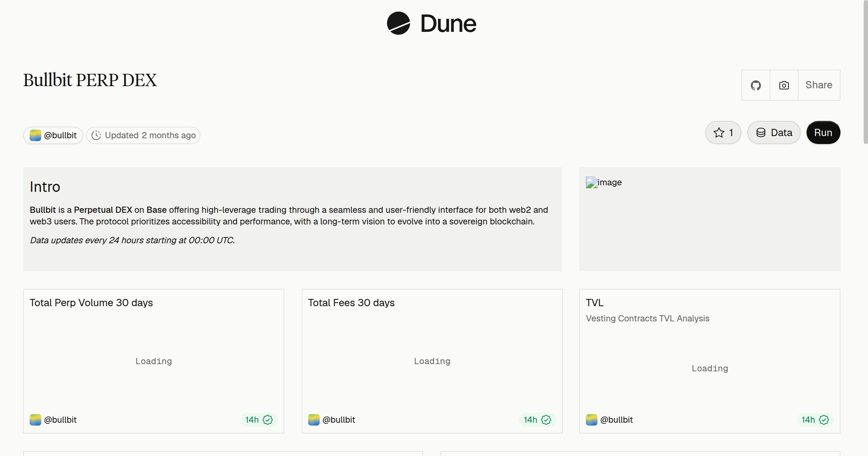Open the GitHub icon button

(x=756, y=85)
